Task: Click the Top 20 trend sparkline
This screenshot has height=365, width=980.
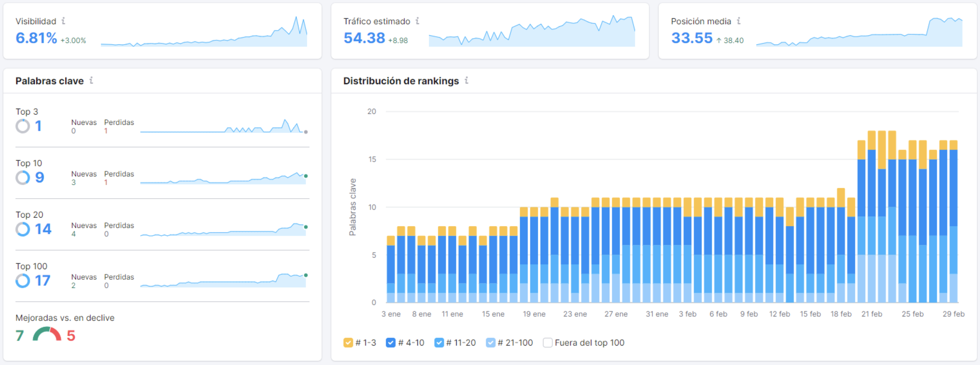Action: (x=224, y=230)
